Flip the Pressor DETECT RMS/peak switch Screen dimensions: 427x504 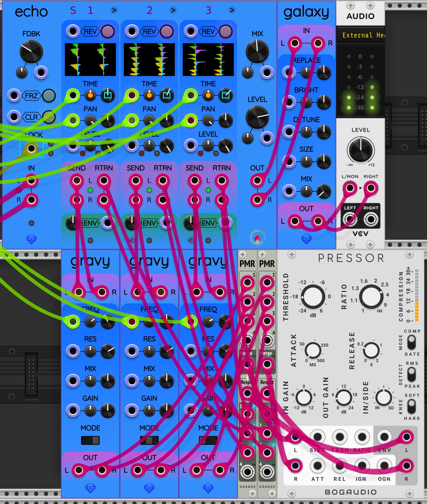[411, 375]
